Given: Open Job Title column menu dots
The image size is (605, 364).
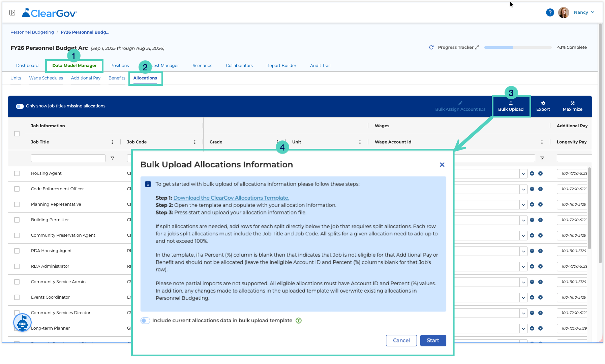Looking at the screenshot, I should (x=112, y=142).
